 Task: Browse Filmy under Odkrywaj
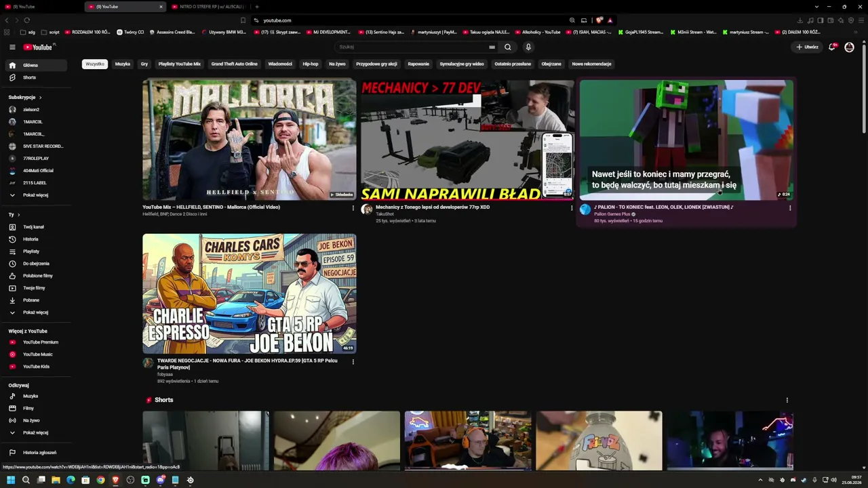point(37,408)
